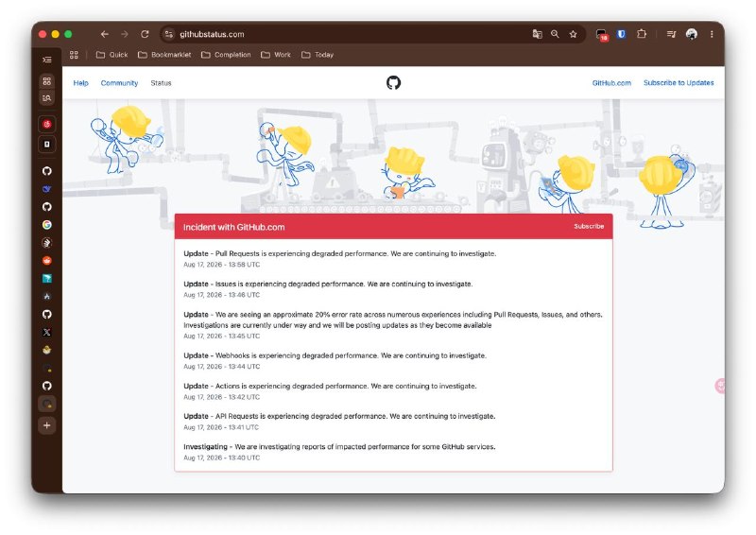This screenshot has height=535, width=756.
Task: Click the Issues degraded performance update
Action: [328, 285]
